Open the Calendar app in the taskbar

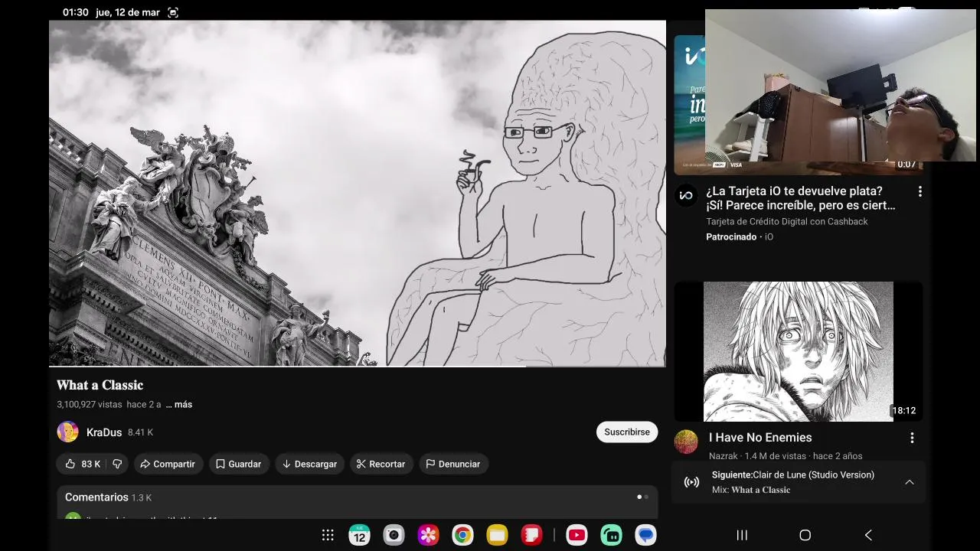pos(359,535)
